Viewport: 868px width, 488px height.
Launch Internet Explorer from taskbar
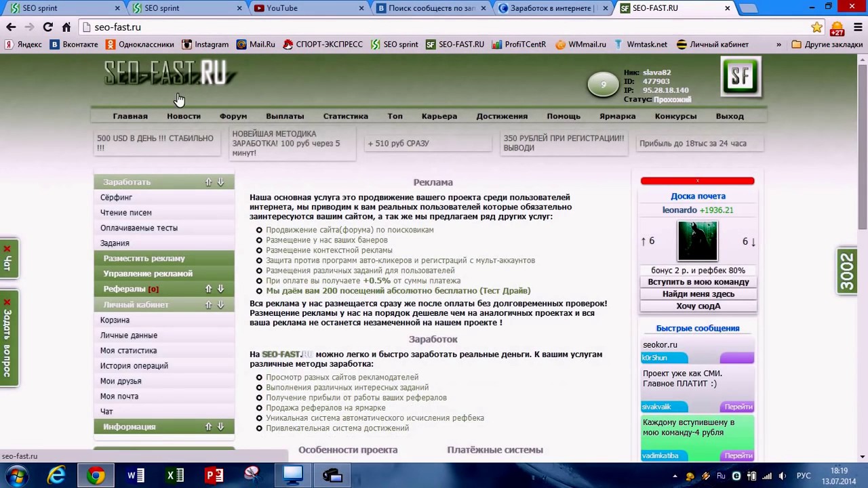click(x=56, y=475)
